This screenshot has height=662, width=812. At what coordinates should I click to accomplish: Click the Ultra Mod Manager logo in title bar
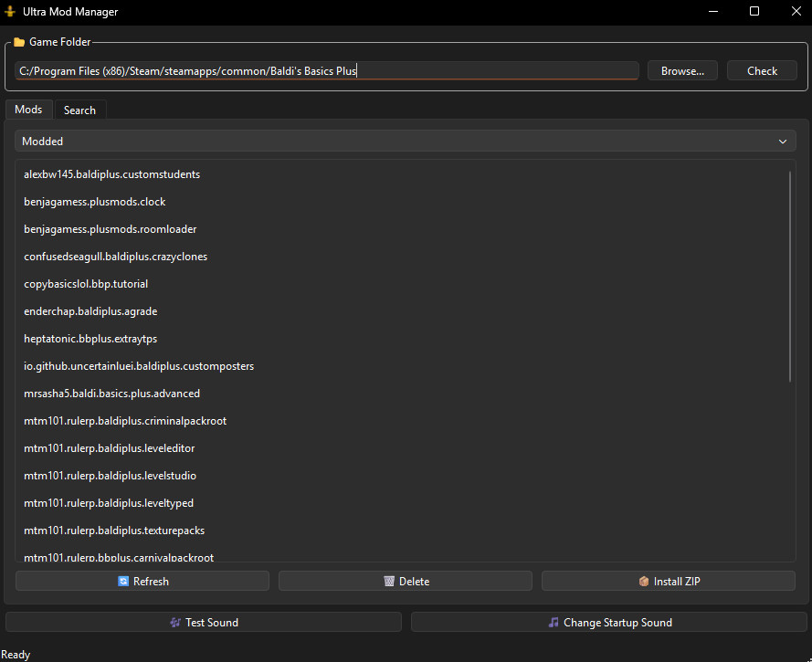point(11,11)
